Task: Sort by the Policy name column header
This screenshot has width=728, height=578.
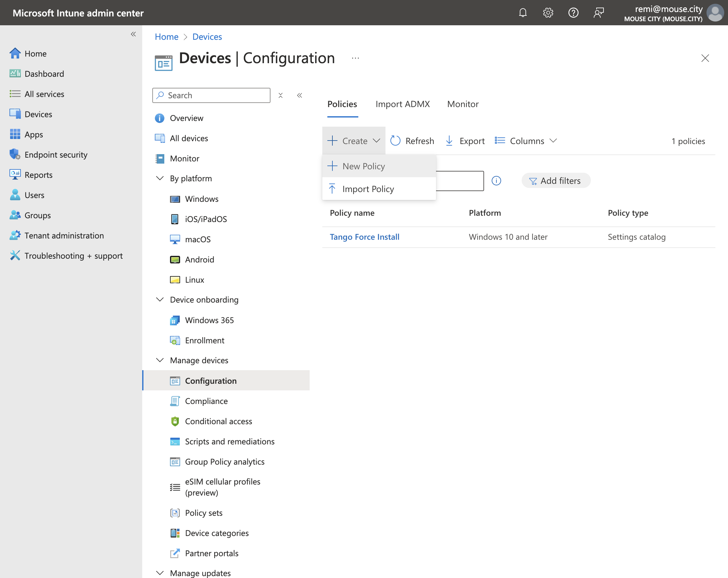Action: (352, 213)
